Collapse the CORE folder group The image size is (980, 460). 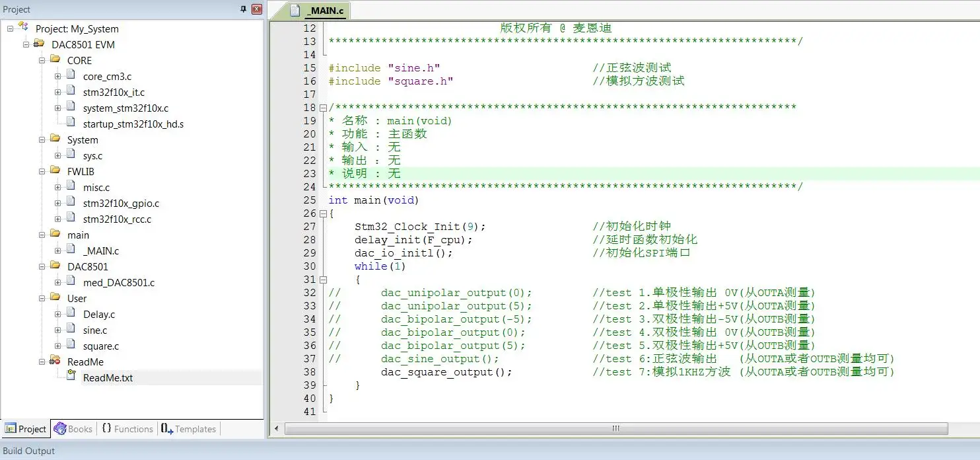42,60
